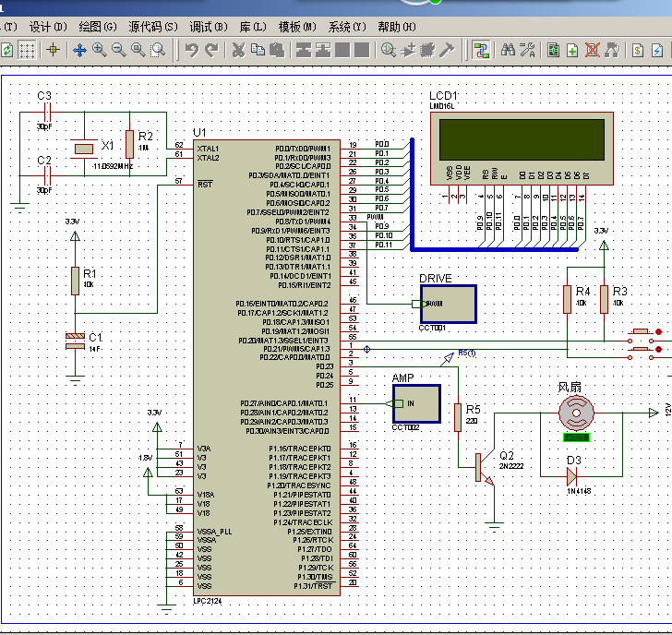Screen dimensions: 672x635
Task: Select resistor R4 symbol
Action: 567,300
